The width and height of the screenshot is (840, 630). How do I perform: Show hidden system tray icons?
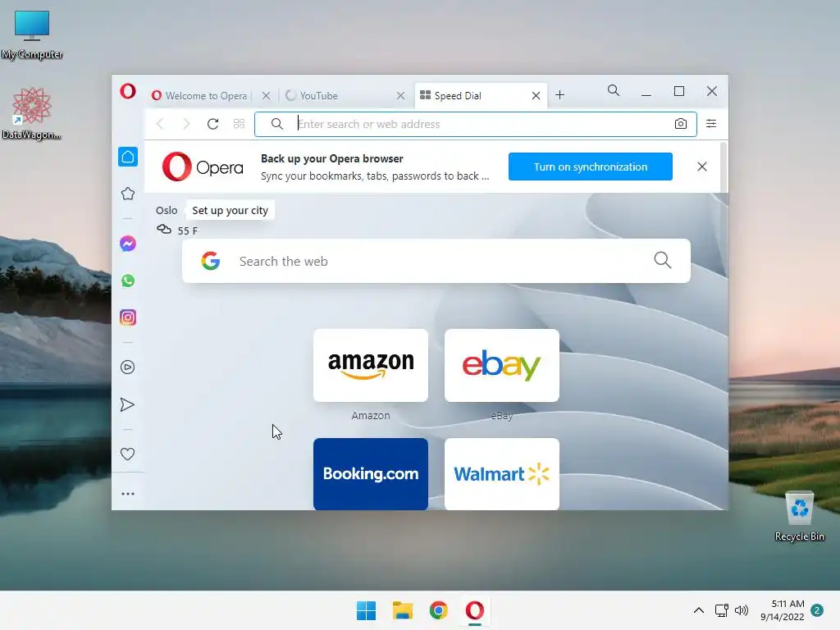[x=699, y=610]
